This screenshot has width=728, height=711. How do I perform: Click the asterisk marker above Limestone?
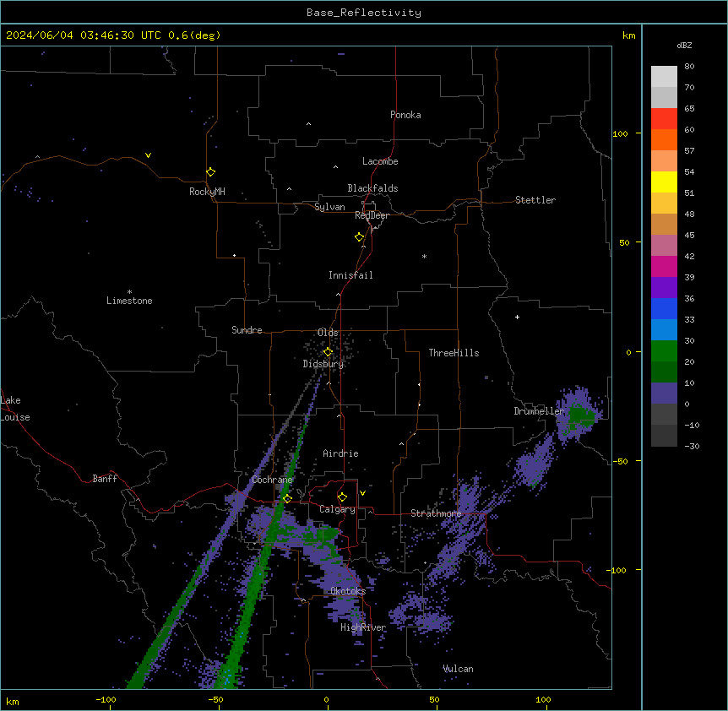tap(129, 292)
